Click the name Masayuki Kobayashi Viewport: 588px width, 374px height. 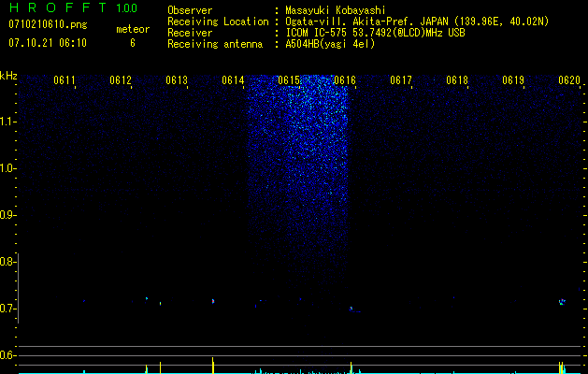tap(336, 10)
